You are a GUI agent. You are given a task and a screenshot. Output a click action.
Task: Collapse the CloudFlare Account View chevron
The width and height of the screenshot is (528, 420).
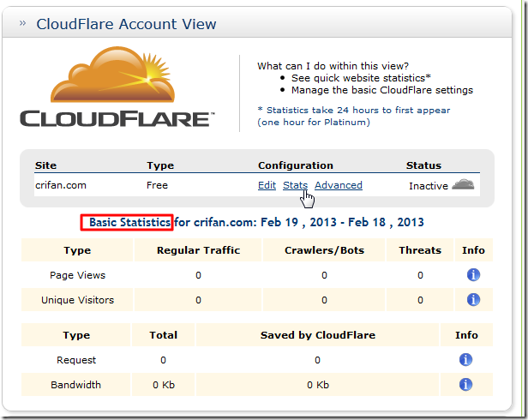(22, 23)
